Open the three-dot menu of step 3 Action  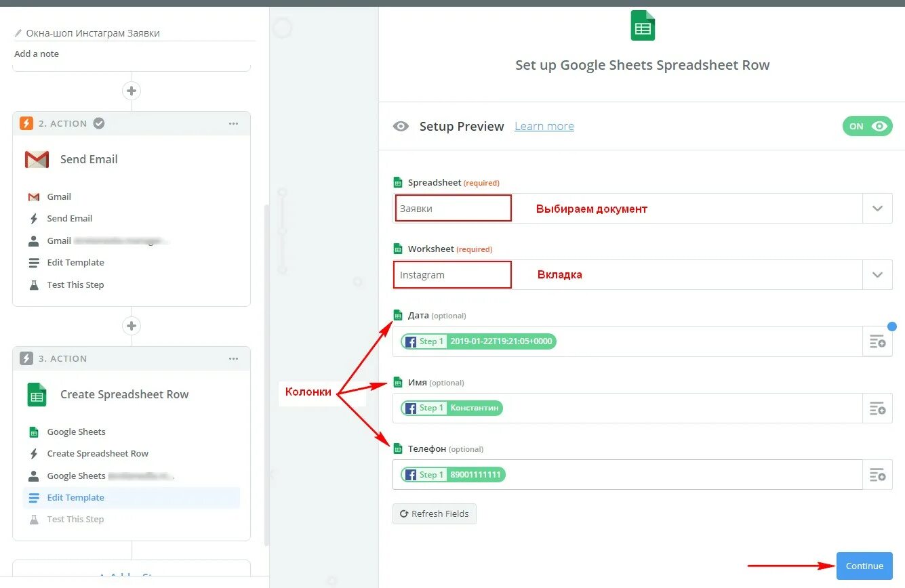[x=233, y=358]
